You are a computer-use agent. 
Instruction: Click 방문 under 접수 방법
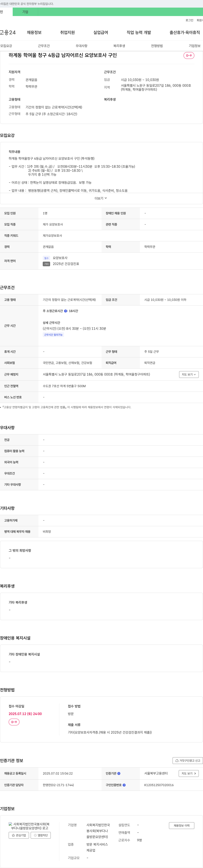point(71,714)
